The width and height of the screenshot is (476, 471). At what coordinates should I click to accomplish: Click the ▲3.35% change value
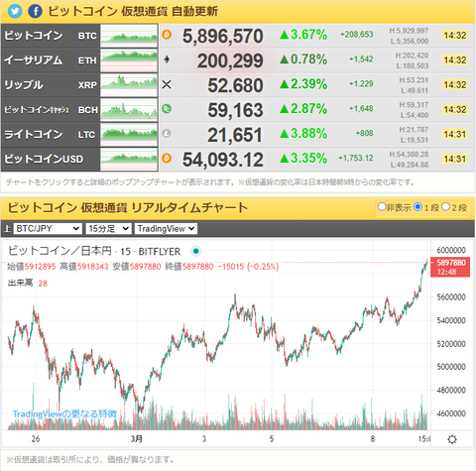pyautogui.click(x=303, y=158)
